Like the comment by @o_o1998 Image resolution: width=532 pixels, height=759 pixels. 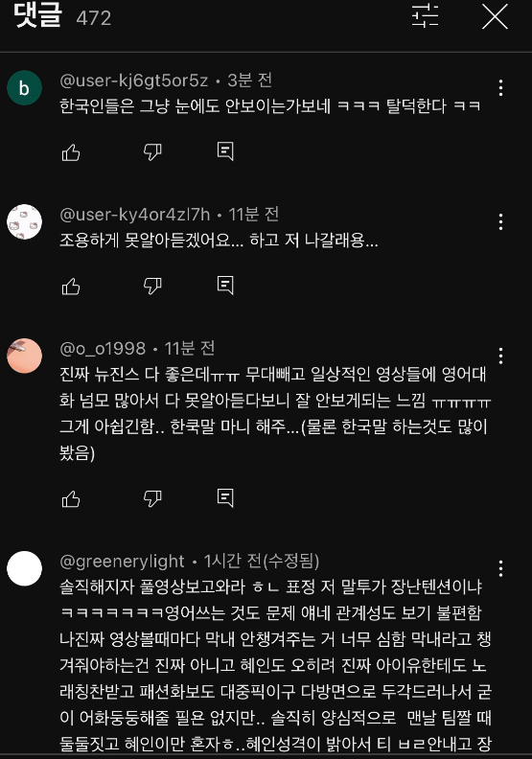click(71, 499)
